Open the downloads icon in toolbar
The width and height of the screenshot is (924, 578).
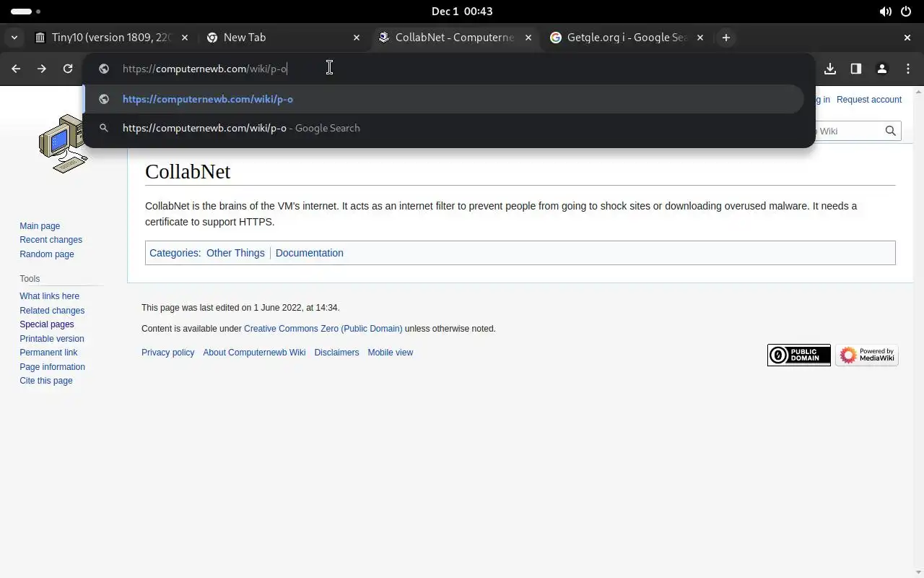(x=830, y=69)
